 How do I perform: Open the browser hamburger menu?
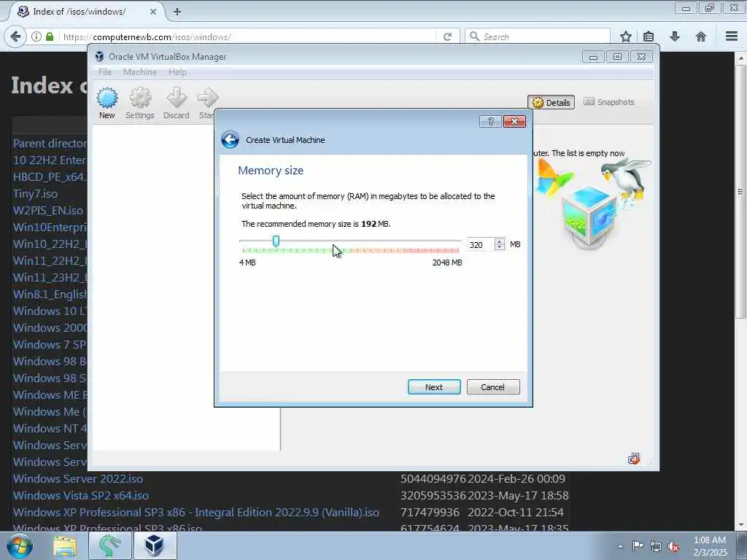click(732, 36)
